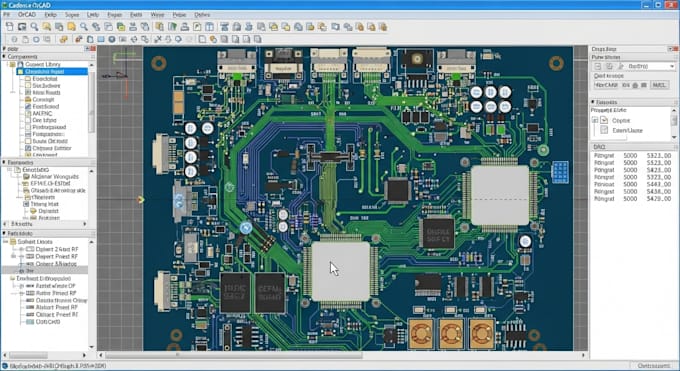Click the green flag document toolbar icon
The image size is (680, 371).
click(x=172, y=27)
